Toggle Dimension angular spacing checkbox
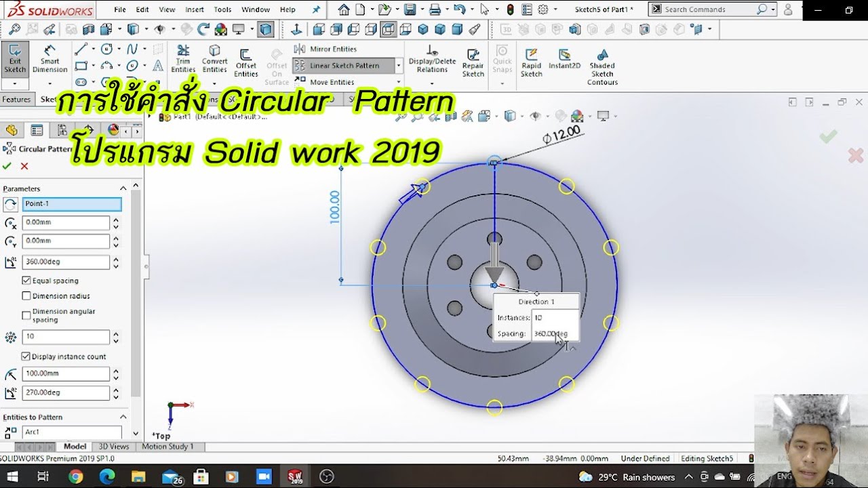Viewport: 868px width, 488px height. click(26, 315)
